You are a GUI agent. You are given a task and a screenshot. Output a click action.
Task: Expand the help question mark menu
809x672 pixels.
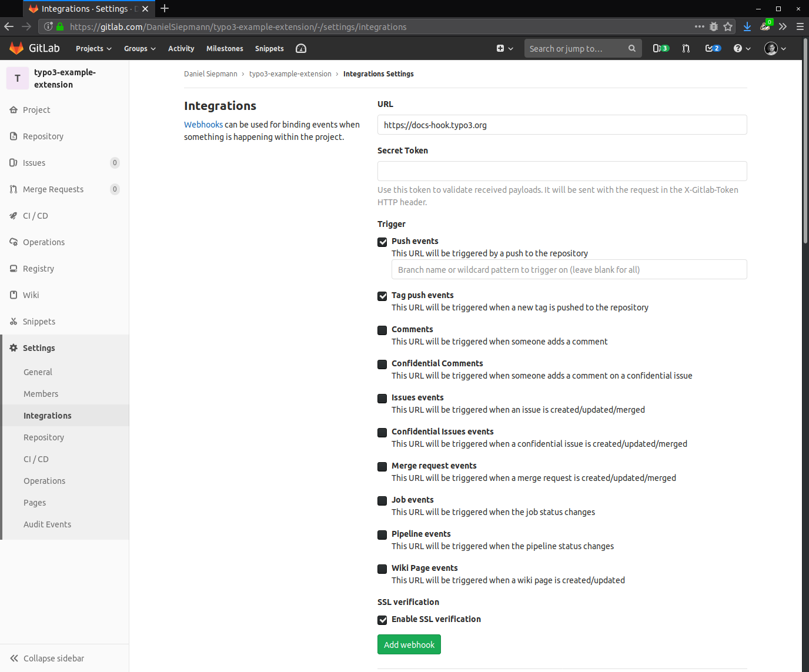point(742,48)
